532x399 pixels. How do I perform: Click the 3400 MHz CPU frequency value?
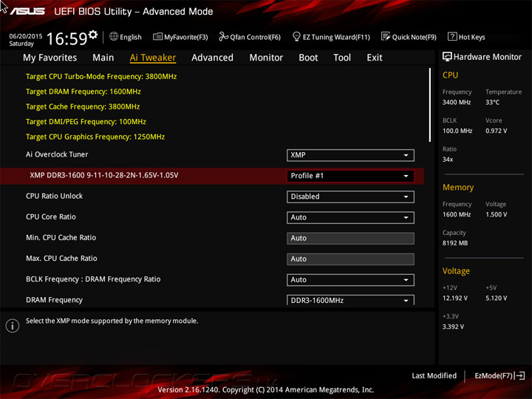coord(457,102)
